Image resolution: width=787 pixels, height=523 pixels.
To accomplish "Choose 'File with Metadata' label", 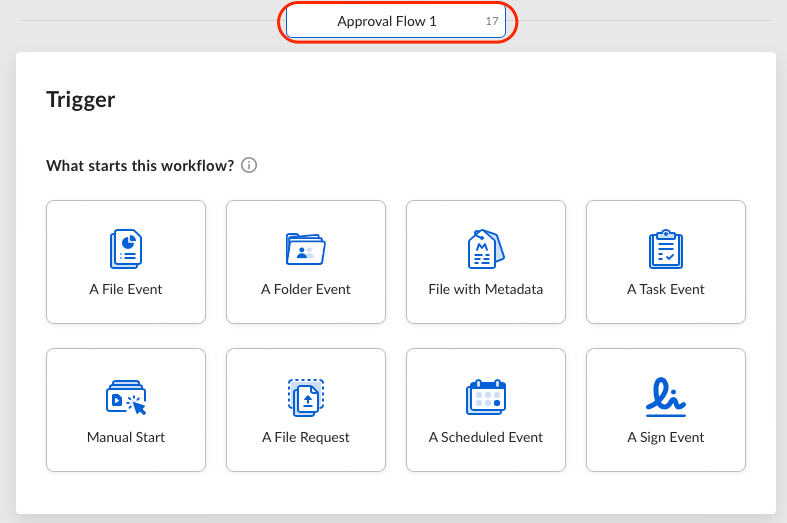I will click(x=486, y=290).
